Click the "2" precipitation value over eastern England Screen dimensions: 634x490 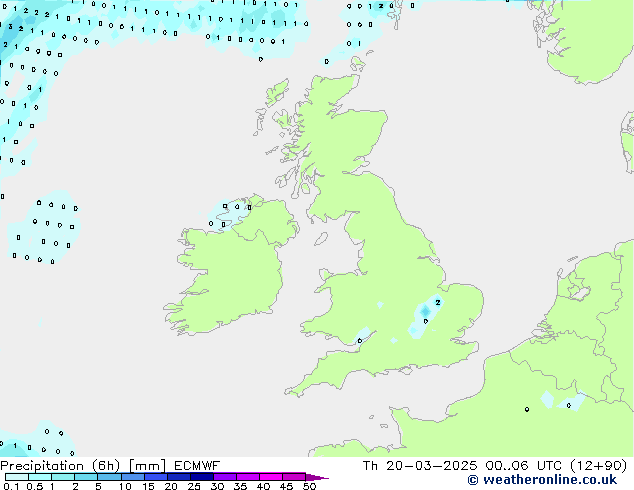coord(438,302)
